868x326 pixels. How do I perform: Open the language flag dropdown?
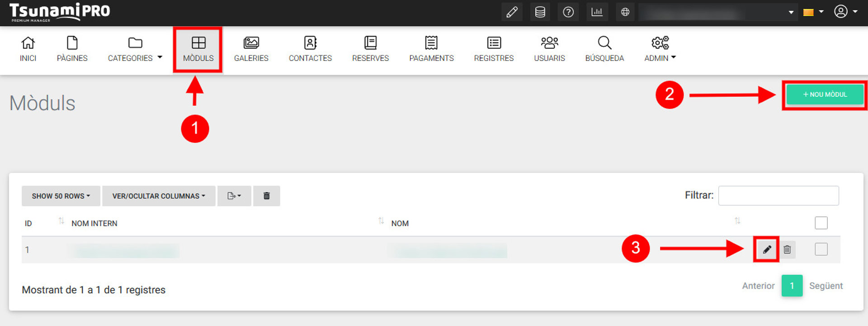pos(813,12)
